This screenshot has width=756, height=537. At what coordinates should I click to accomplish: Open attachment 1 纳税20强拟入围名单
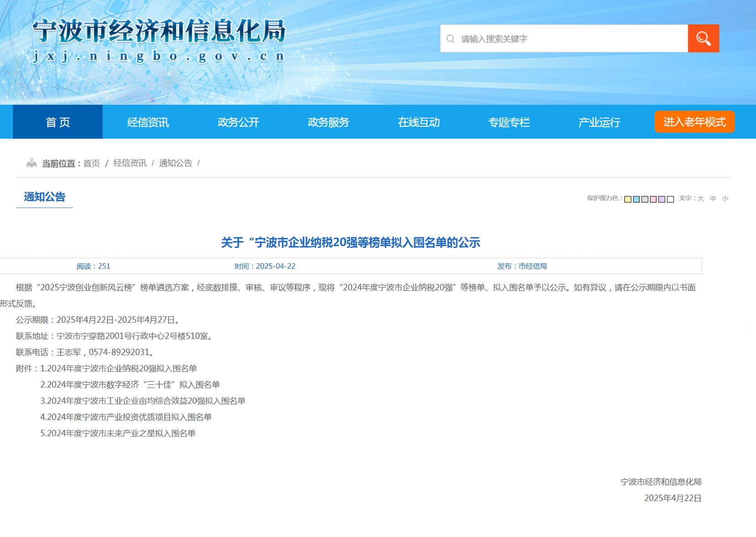coord(119,369)
